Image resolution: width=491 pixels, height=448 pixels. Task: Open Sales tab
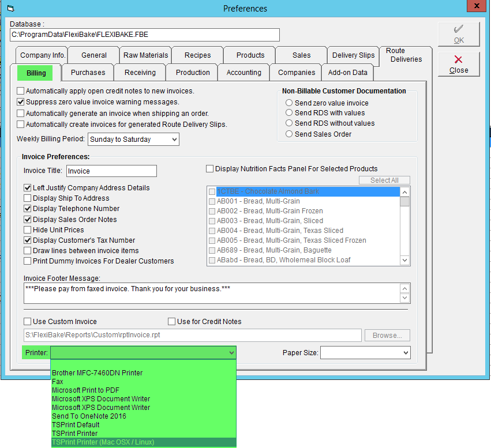tap(301, 55)
